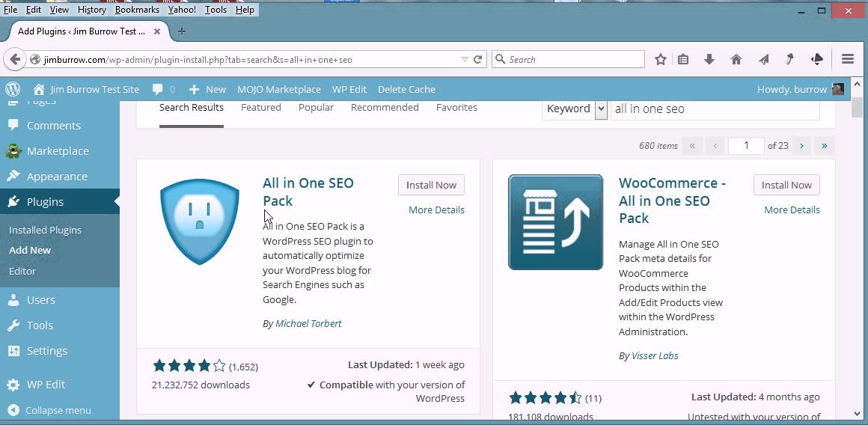Image resolution: width=868 pixels, height=425 pixels.
Task: Select the Search Results tab
Action: pos(192,108)
